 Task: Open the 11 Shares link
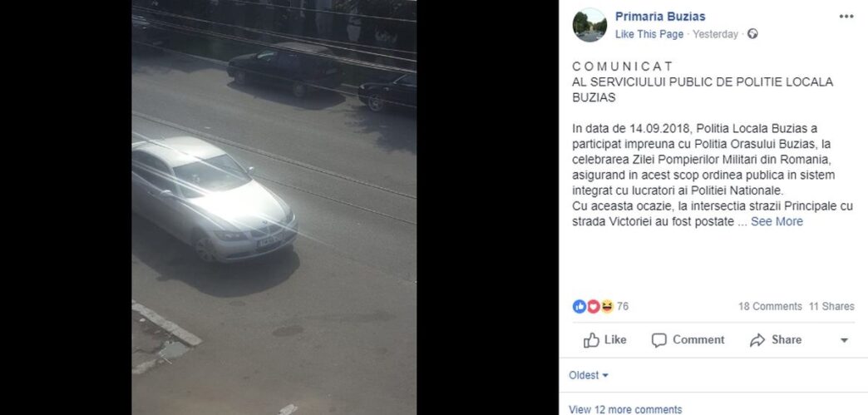(x=831, y=306)
